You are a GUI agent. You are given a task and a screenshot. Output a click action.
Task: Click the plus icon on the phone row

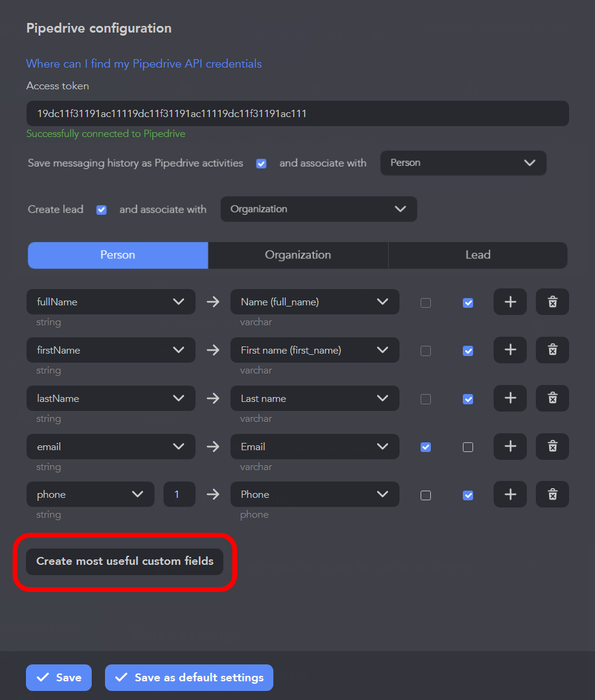[x=510, y=494]
